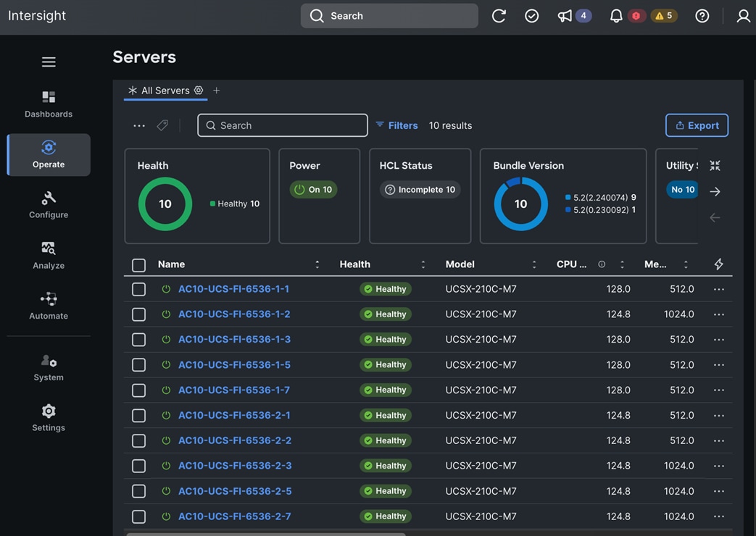The height and width of the screenshot is (536, 756).
Task: Click the Export button
Action: [x=697, y=125]
